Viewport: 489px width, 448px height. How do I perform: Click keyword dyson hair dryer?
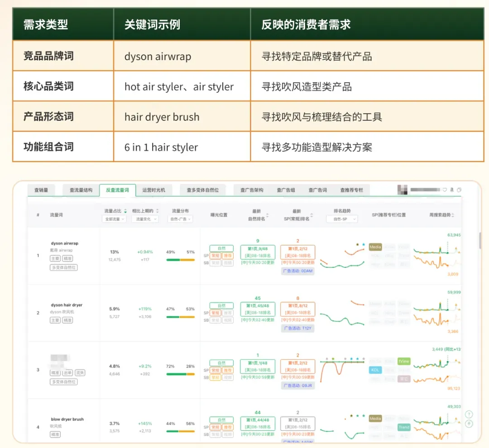pos(67,305)
